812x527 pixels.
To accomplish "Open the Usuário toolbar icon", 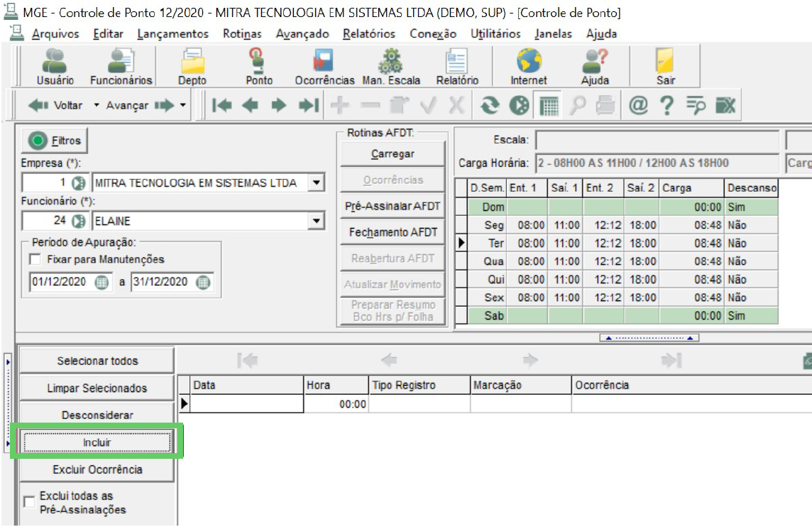I will coord(55,66).
